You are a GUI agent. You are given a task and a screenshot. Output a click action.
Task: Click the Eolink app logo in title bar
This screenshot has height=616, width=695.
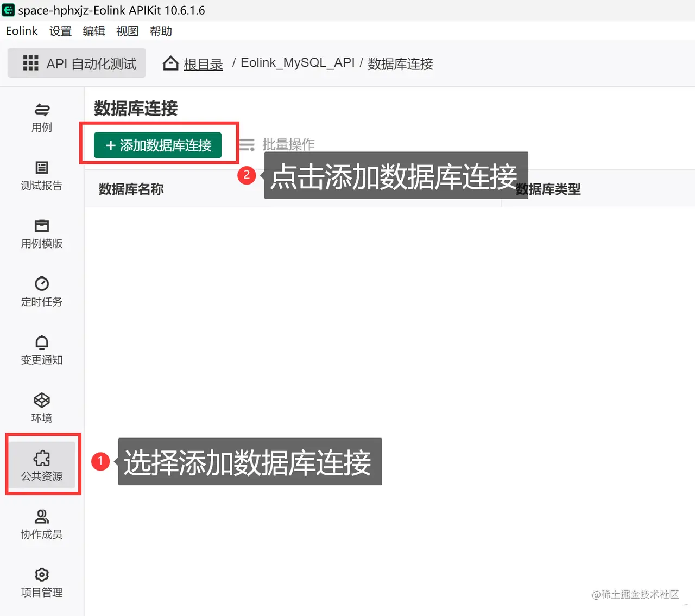click(8, 10)
